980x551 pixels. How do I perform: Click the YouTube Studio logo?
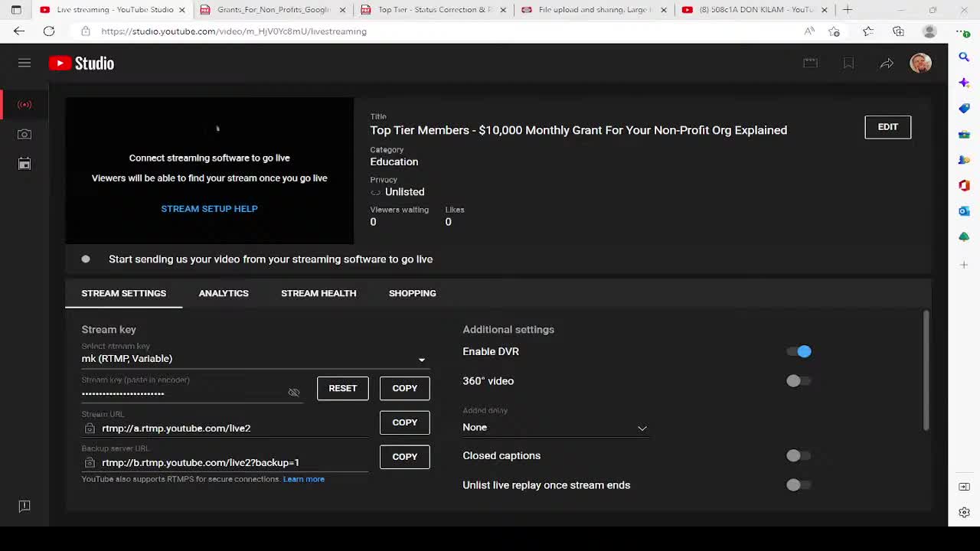tap(81, 64)
